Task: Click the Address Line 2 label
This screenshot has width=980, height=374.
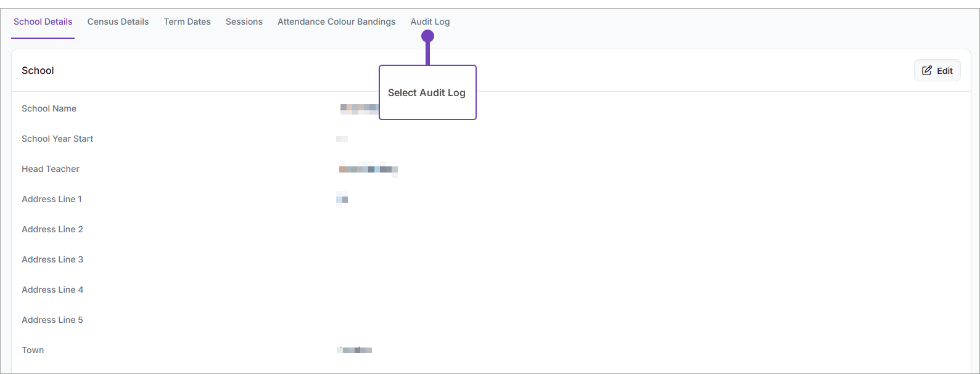Action: [x=52, y=229]
